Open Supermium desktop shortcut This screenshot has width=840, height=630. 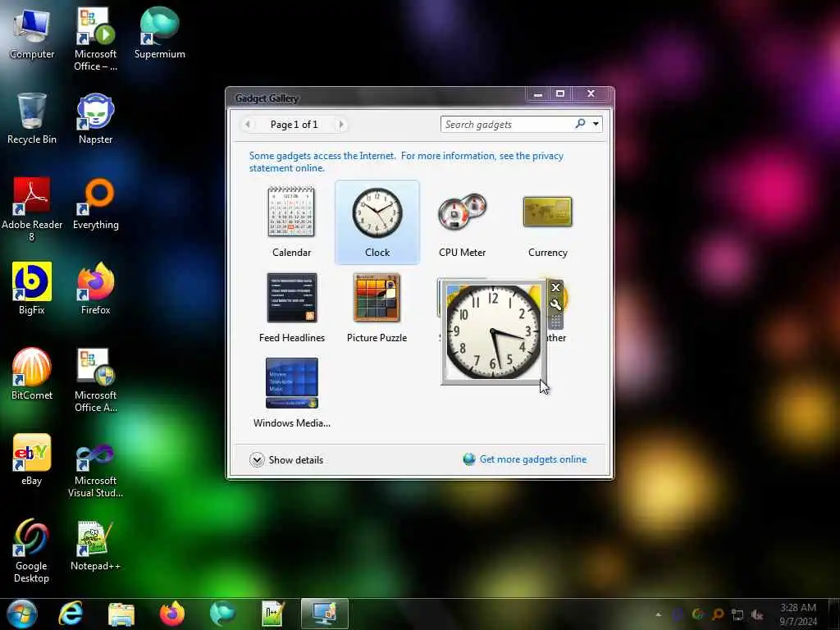tap(160, 34)
